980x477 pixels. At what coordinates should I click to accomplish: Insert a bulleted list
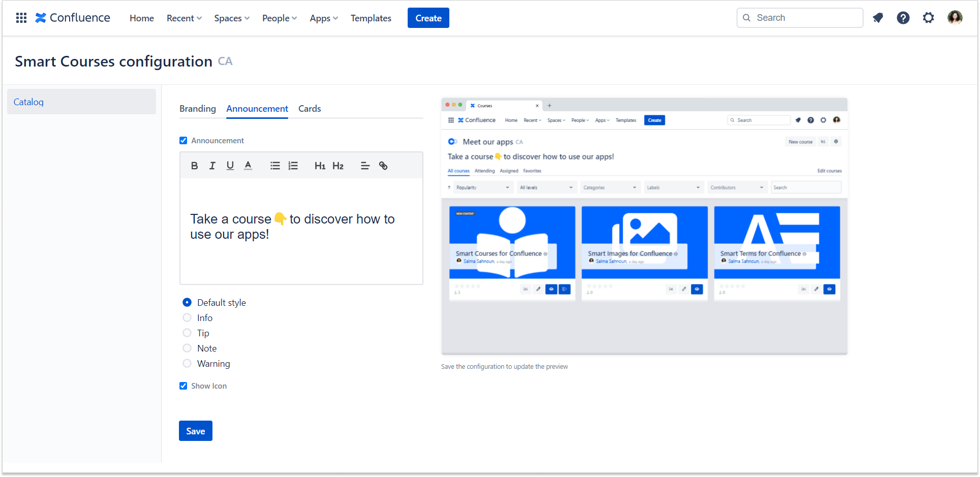[x=275, y=166]
